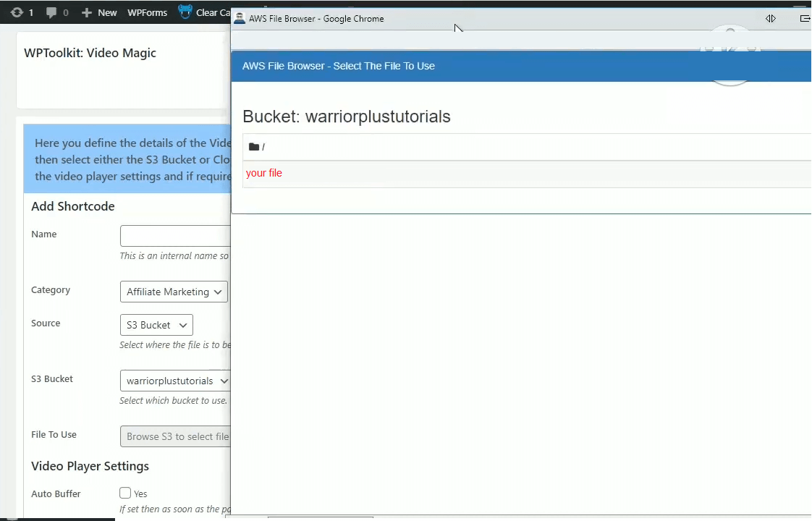812x521 pixels.
Task: Click the code-view arrows icon in Chrome title bar
Action: (771, 19)
